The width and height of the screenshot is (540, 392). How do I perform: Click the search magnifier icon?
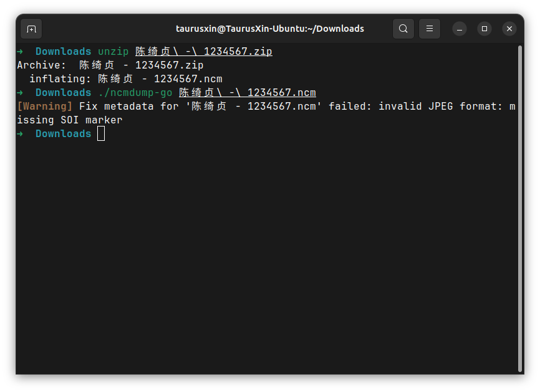[403, 29]
